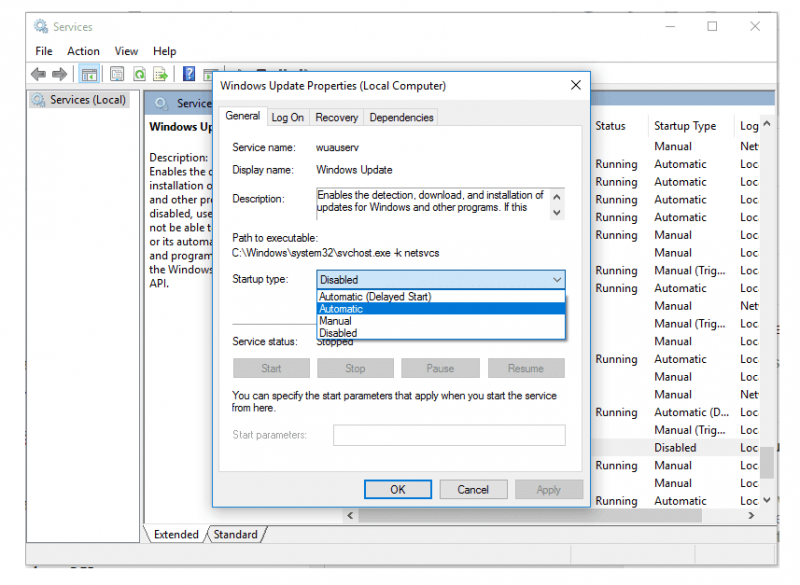Click the wuauserv service name text
This screenshot has width=800, height=585.
[x=337, y=147]
